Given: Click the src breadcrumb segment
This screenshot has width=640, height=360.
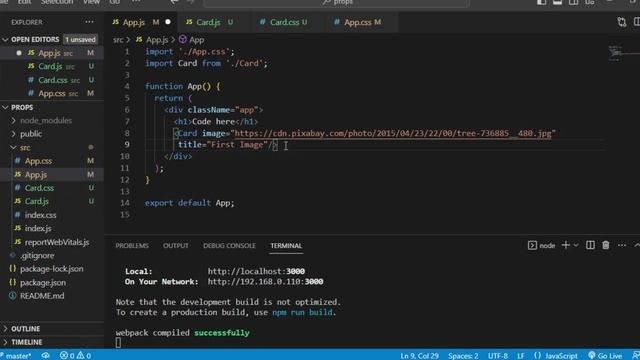Looking at the screenshot, I should (x=118, y=40).
